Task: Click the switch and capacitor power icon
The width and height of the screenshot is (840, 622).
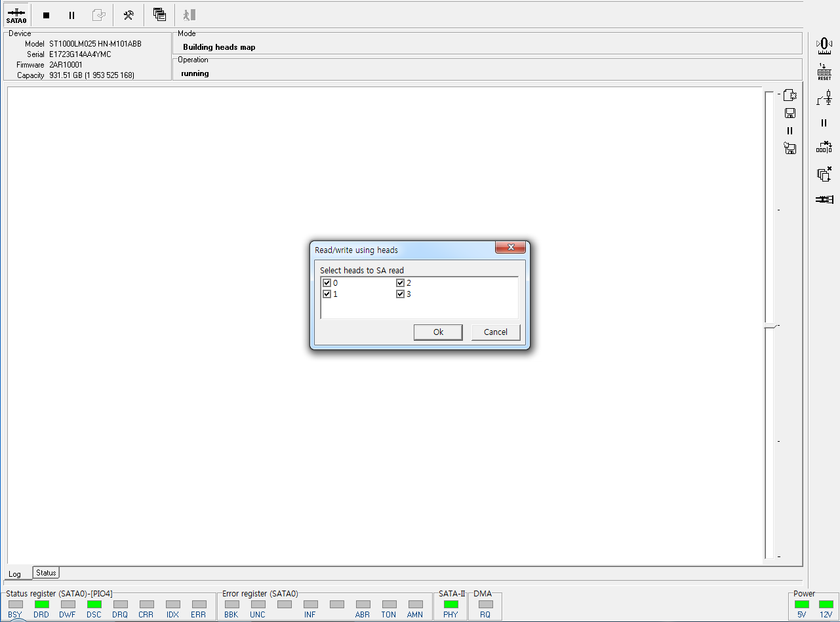Action: click(824, 98)
